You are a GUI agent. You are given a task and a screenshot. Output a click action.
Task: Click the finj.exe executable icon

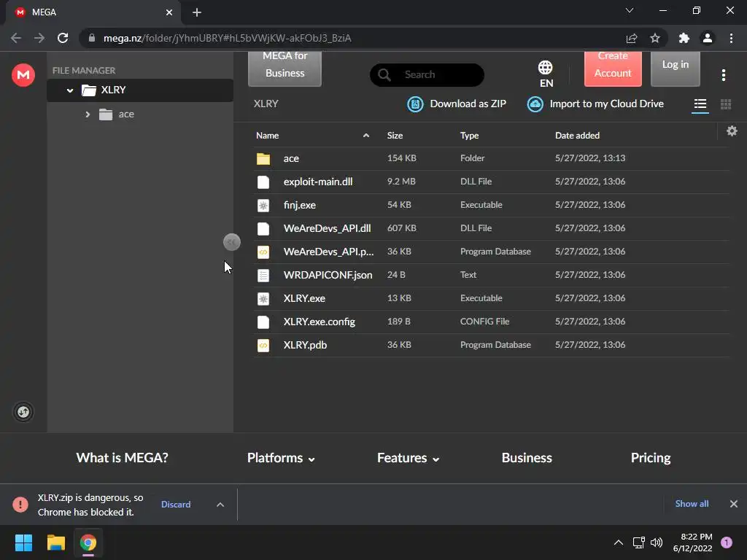tap(263, 205)
